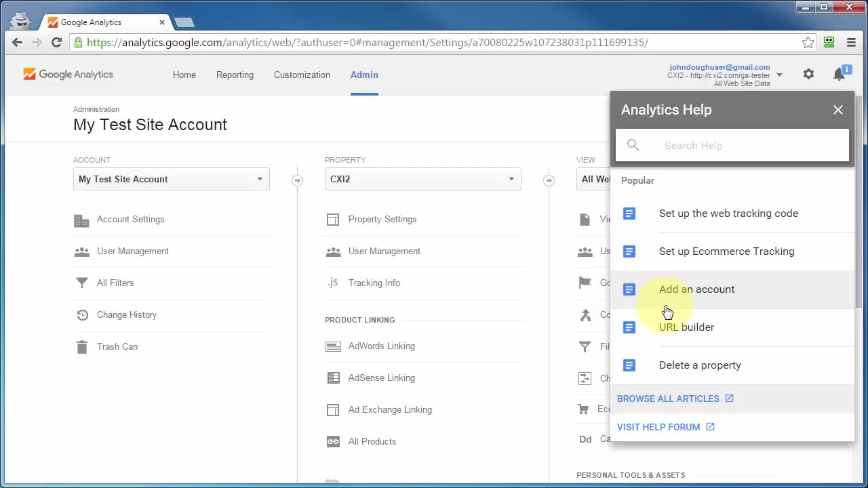Click the AdSense Linking icon
The height and width of the screenshot is (488, 868).
333,378
